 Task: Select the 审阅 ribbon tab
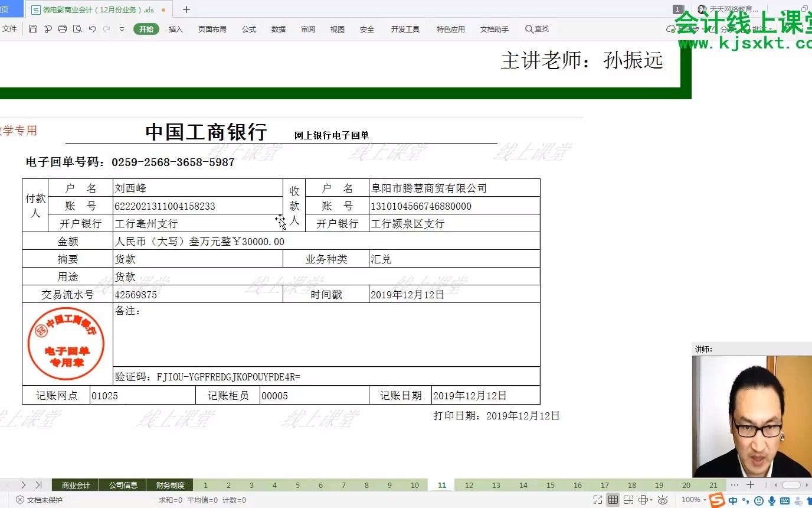(308, 29)
